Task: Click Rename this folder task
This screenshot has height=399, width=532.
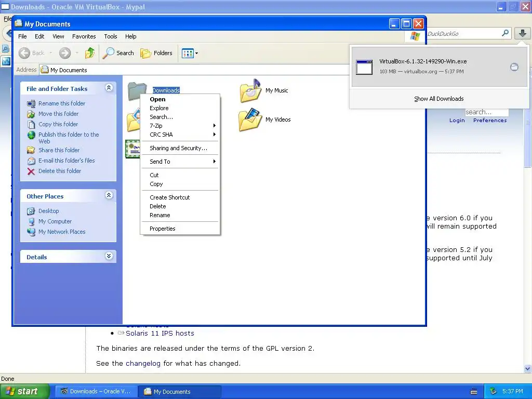Action: [x=62, y=103]
